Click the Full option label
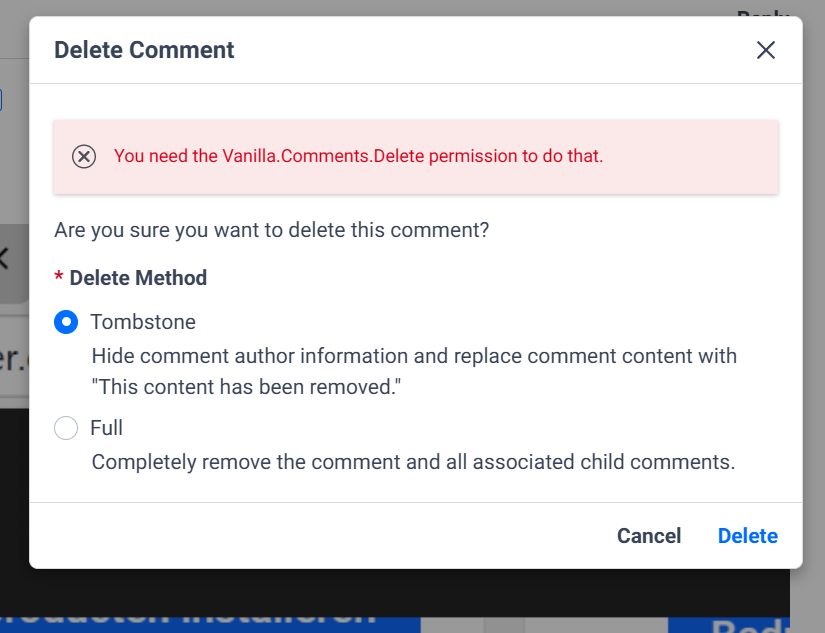 (106, 428)
